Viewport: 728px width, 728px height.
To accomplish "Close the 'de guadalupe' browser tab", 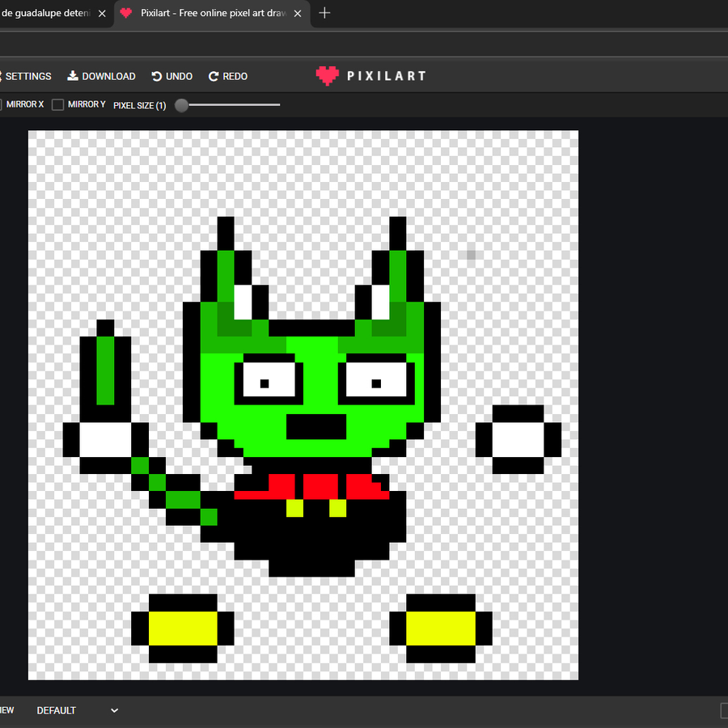I will click(102, 14).
